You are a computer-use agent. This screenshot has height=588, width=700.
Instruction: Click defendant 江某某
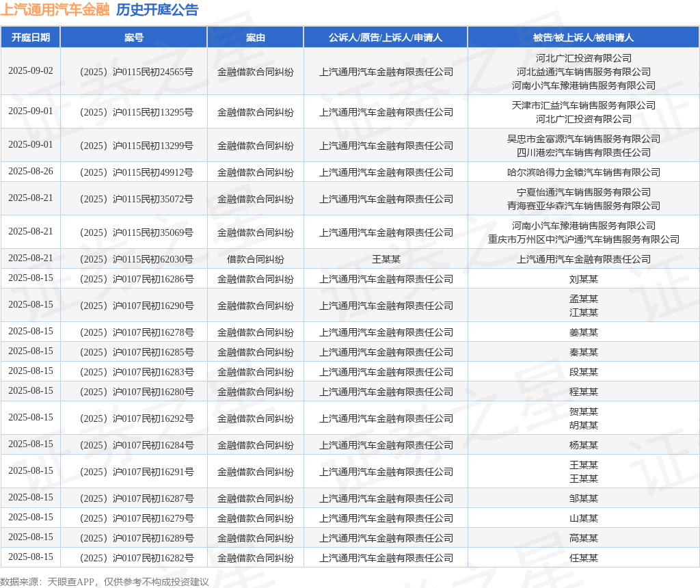584,312
